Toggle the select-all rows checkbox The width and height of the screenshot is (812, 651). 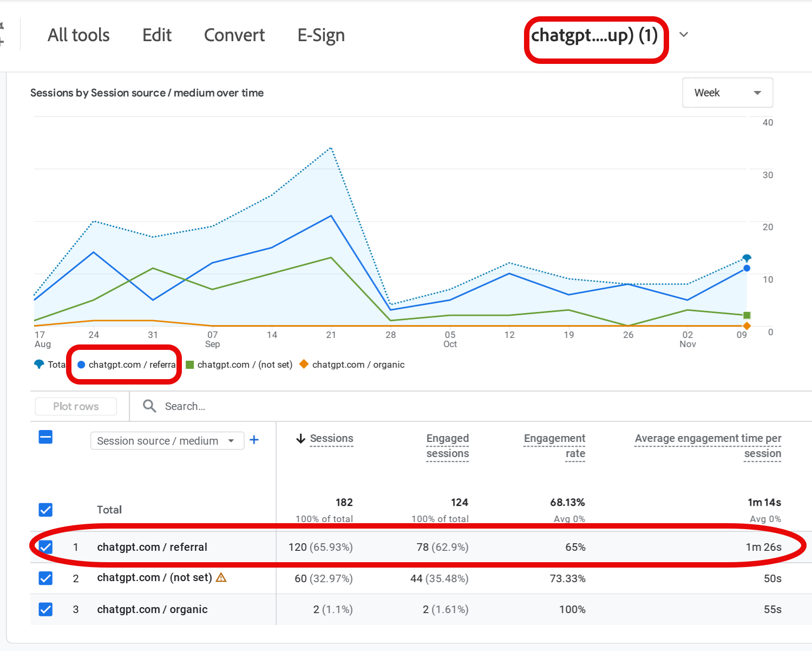[x=46, y=437]
